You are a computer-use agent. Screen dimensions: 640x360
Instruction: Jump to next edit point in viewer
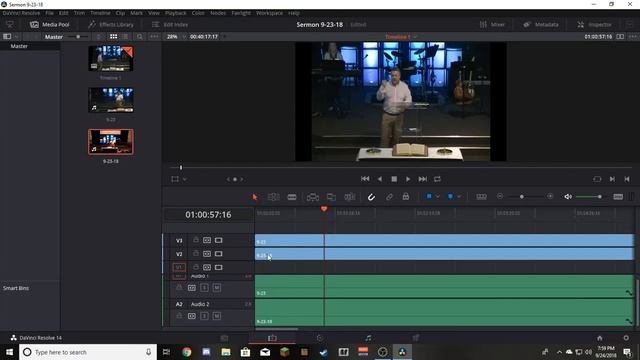[x=612, y=179]
